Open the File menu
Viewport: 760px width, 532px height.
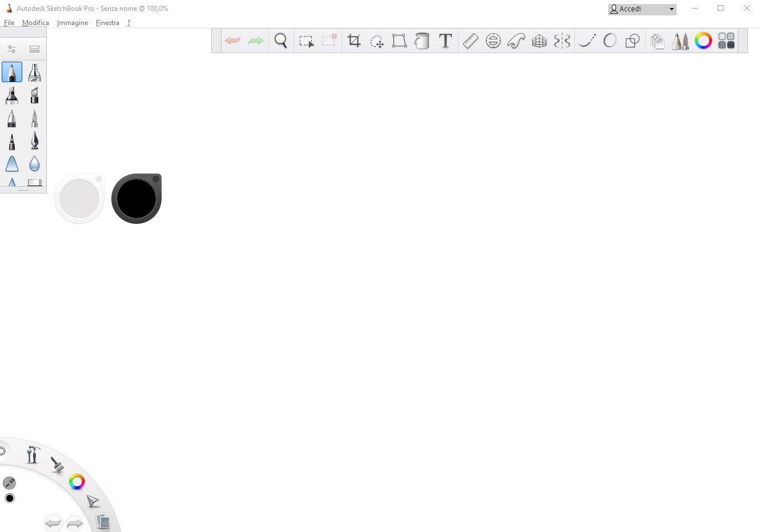[x=9, y=23]
